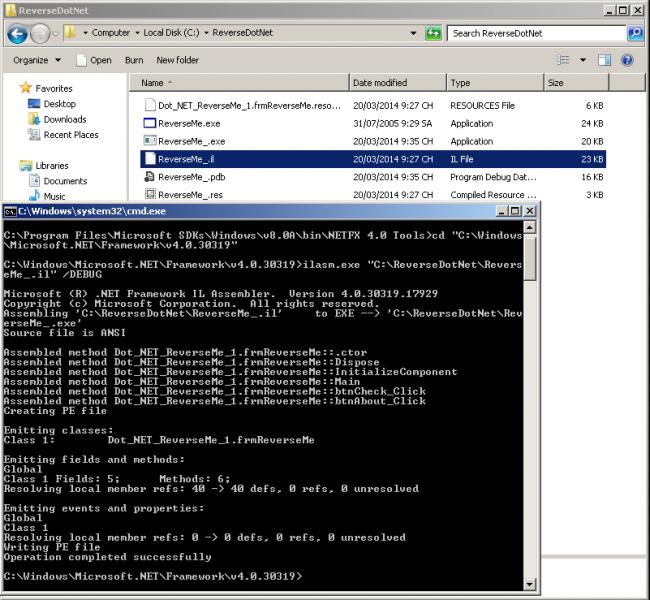The image size is (650, 600).
Task: Open Recent Places in navigation pane
Action: point(71,135)
